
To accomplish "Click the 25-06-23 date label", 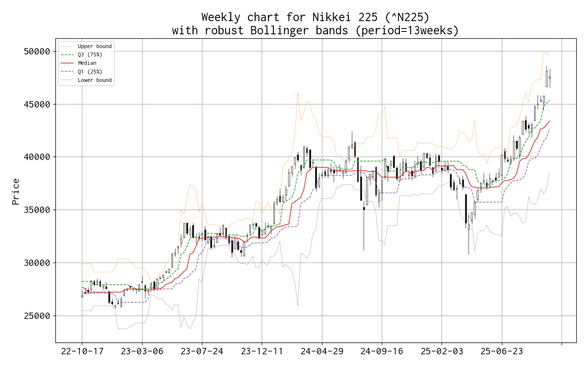I will click(x=502, y=352).
